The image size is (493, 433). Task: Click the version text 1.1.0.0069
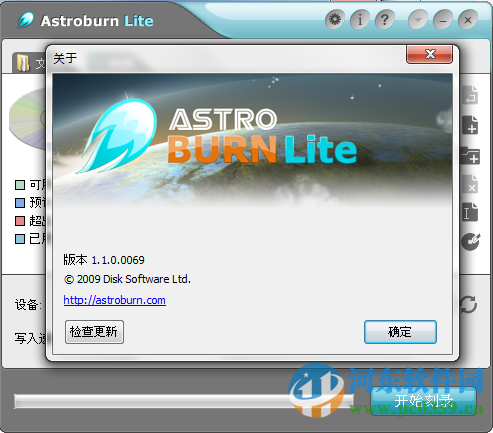tap(118, 260)
